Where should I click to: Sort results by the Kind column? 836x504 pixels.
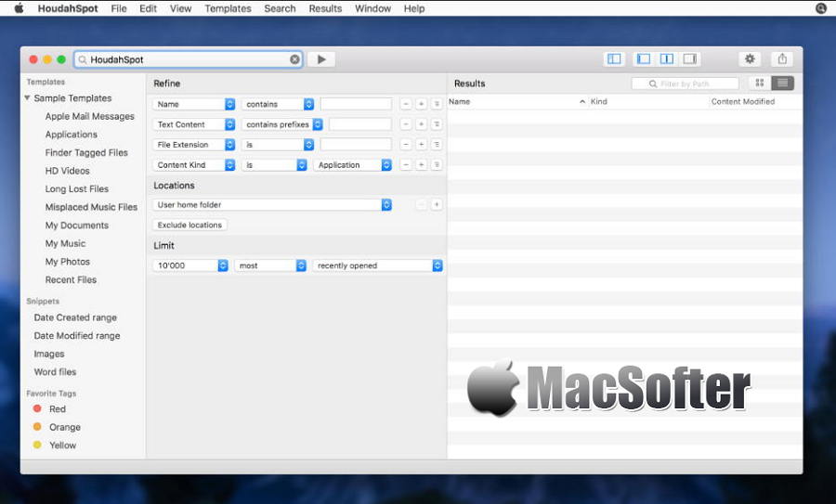(599, 101)
